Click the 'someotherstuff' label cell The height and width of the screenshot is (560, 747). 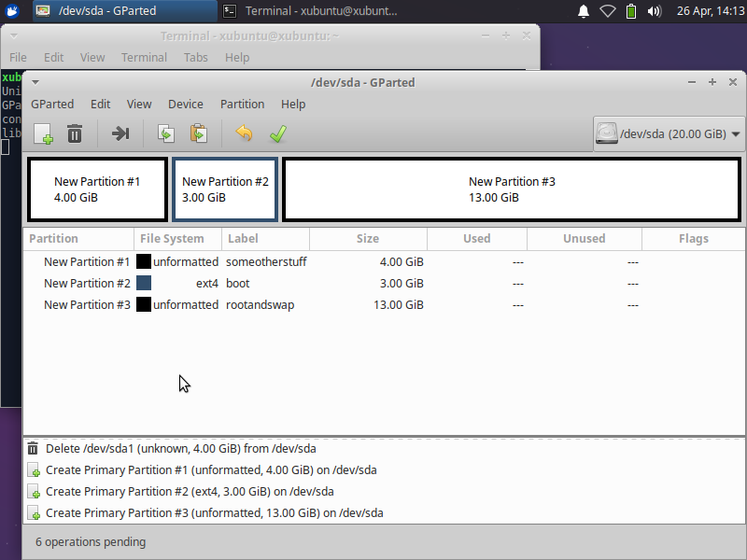click(x=266, y=262)
